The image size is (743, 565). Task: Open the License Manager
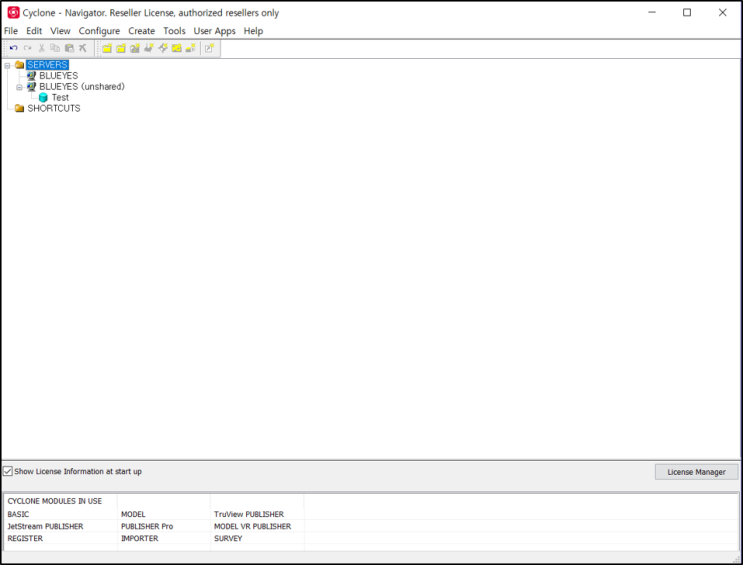[697, 472]
